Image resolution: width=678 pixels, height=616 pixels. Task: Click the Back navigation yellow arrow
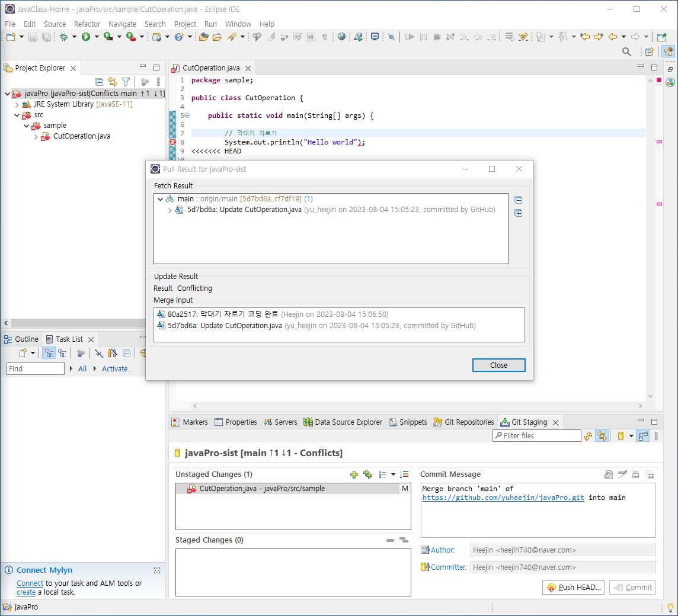613,37
